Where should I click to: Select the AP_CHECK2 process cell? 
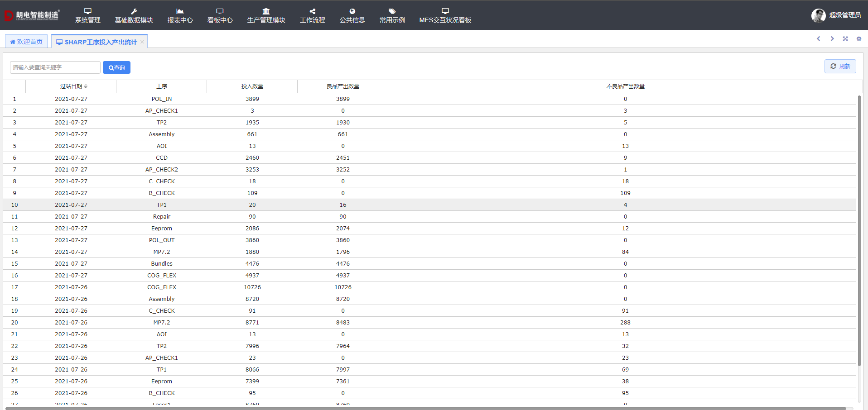click(162, 170)
